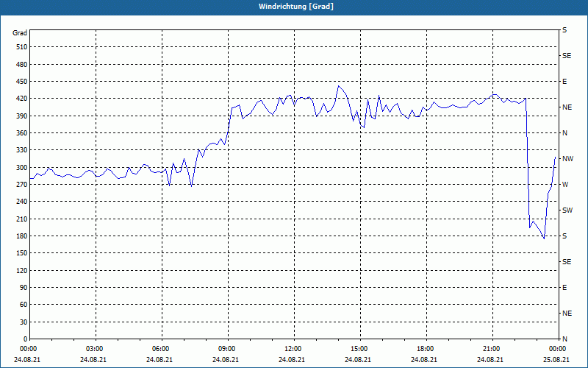Viewport: 588px width, 368px height.
Task: Select the 24.08.21 date beneath 21:00
Action: click(x=490, y=360)
